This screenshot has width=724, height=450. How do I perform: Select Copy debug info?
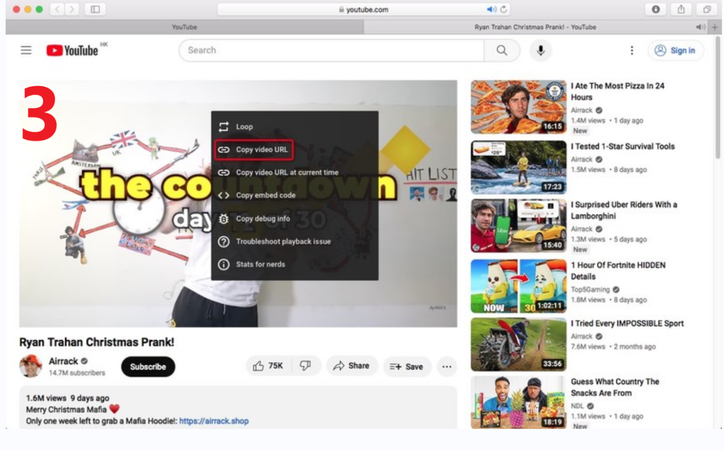295,218
